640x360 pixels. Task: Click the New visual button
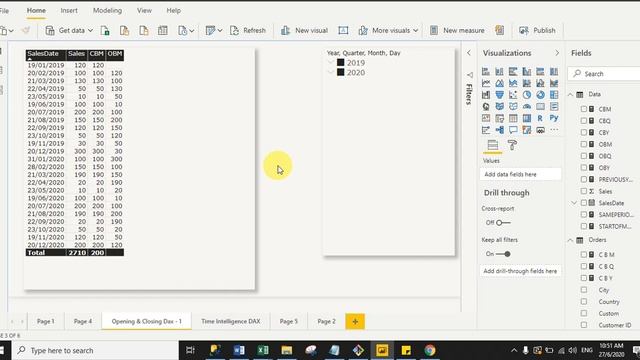click(304, 31)
